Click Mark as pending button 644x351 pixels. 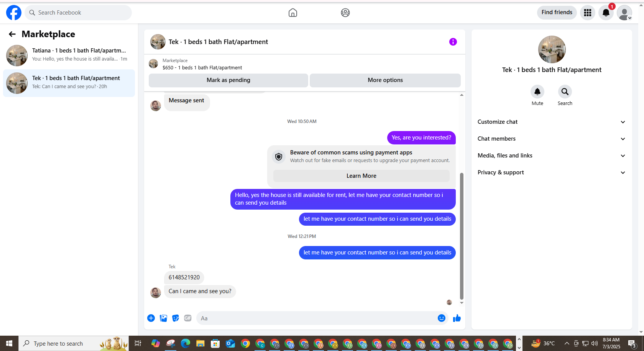click(228, 80)
